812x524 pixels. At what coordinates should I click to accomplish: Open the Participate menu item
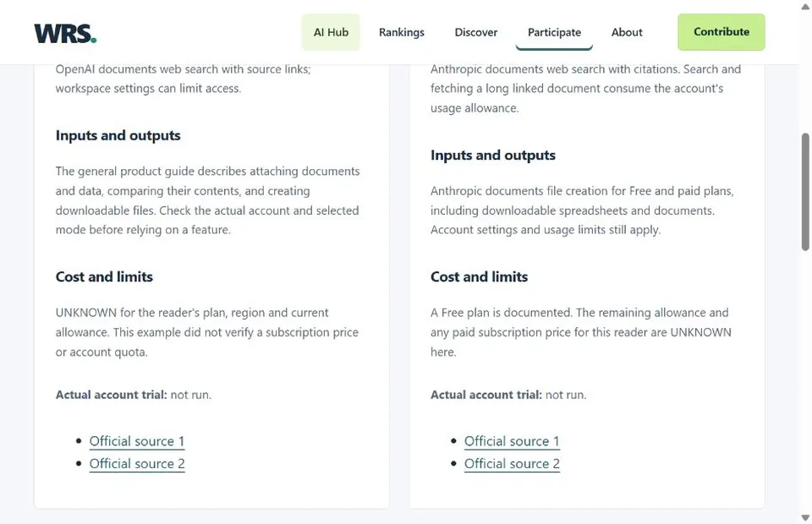[x=554, y=32]
